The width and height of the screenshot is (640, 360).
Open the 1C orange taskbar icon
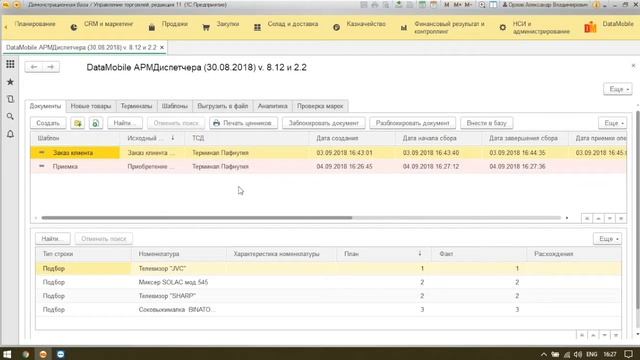[x=43, y=354]
